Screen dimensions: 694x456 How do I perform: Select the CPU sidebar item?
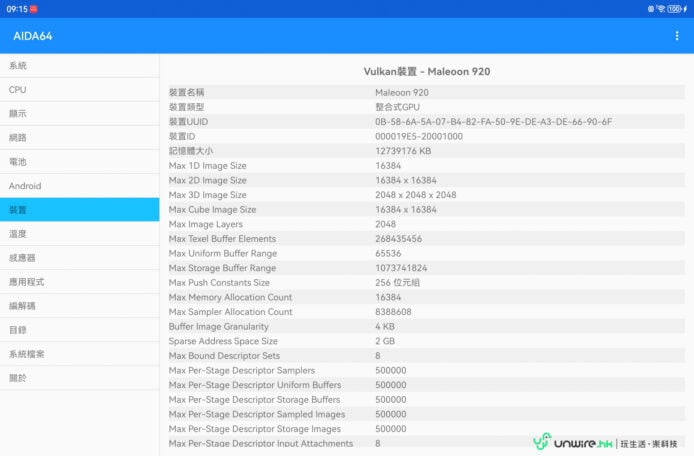(x=80, y=89)
